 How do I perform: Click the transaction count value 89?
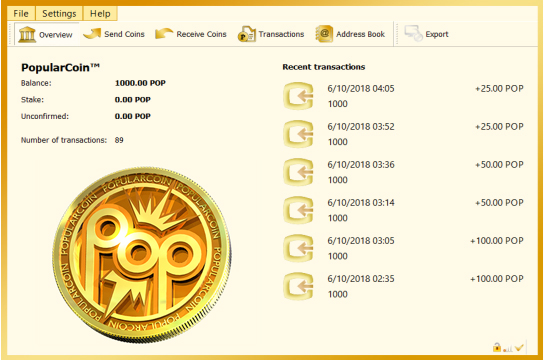(119, 140)
